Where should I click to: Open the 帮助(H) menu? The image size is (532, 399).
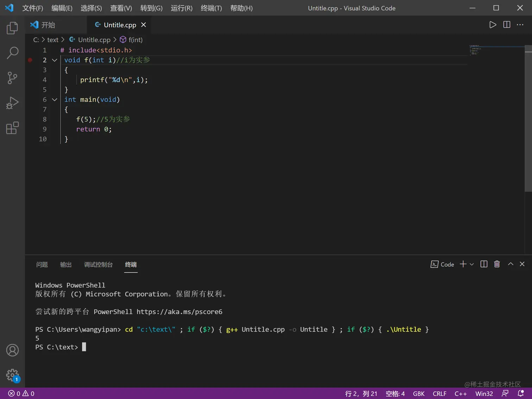click(x=241, y=8)
